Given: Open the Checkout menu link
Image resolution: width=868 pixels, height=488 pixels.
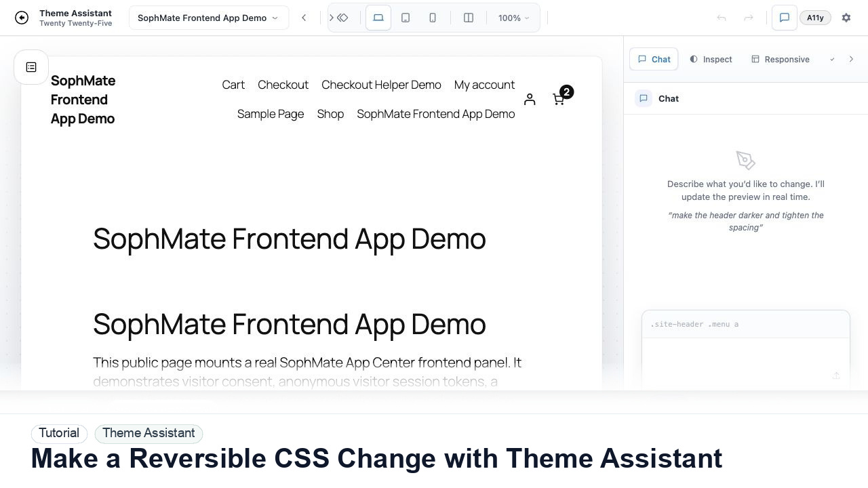Looking at the screenshot, I should coord(283,85).
